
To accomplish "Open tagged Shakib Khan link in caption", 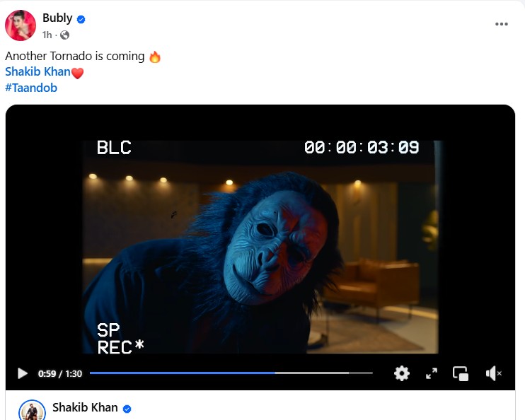I will tap(37, 71).
